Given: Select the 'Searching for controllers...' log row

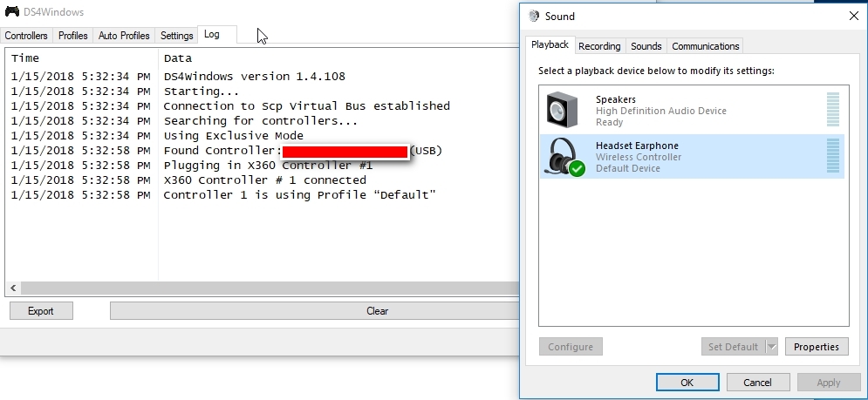Looking at the screenshot, I should point(263,121).
